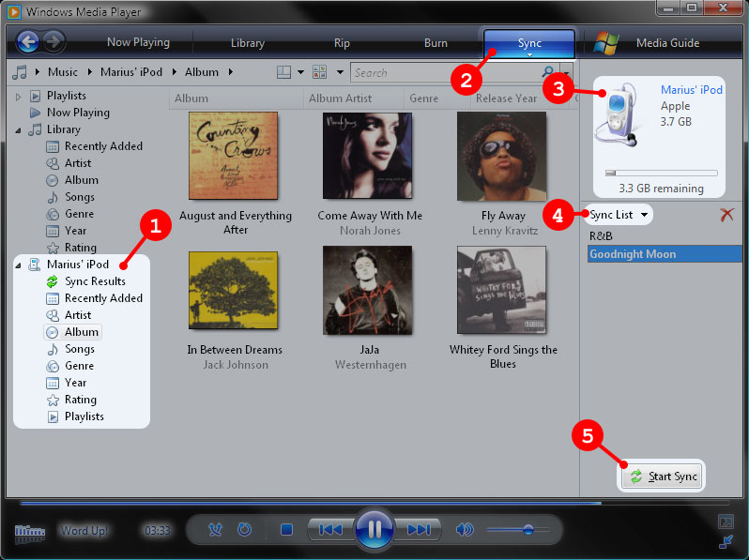Click the music note category icon
Screen dimensions: 749x560
pyautogui.click(x=20, y=72)
